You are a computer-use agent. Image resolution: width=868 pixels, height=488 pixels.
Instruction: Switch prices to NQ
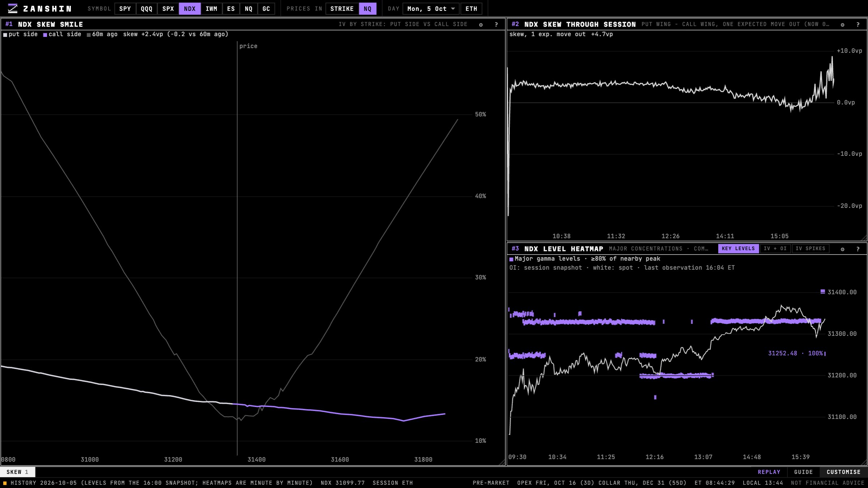(x=367, y=9)
